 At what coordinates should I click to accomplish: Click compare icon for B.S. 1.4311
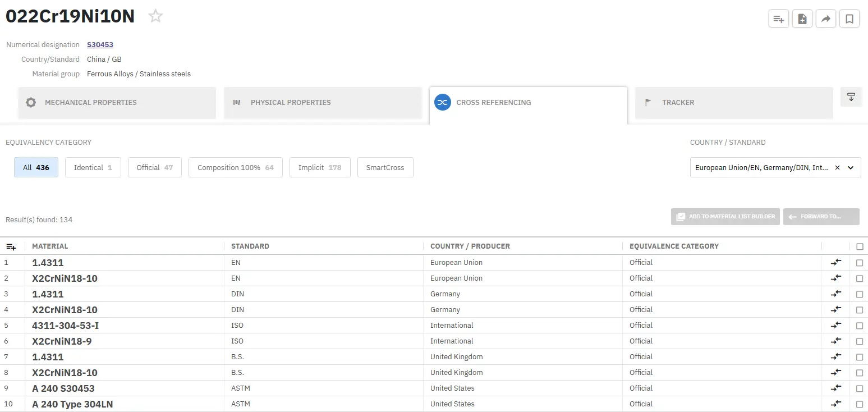[836, 356]
